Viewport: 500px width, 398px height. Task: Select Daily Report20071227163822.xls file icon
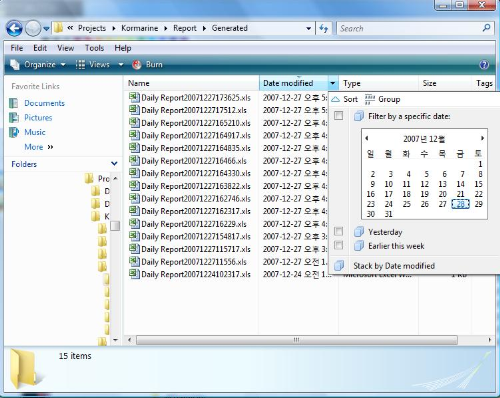coord(134,186)
